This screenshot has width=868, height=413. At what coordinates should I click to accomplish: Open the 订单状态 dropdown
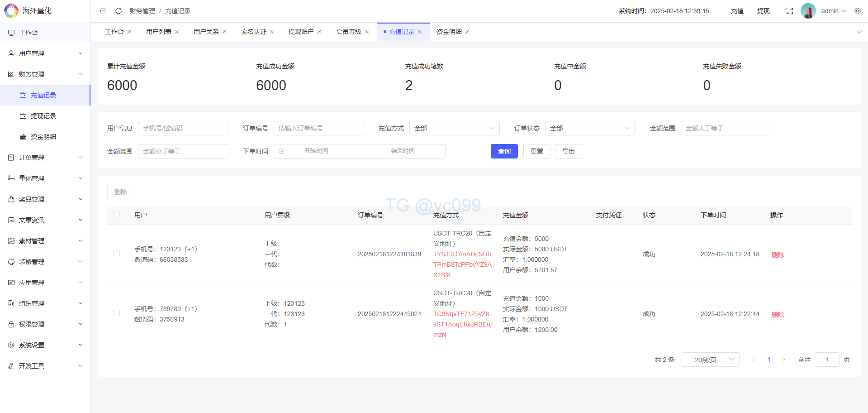tap(590, 128)
